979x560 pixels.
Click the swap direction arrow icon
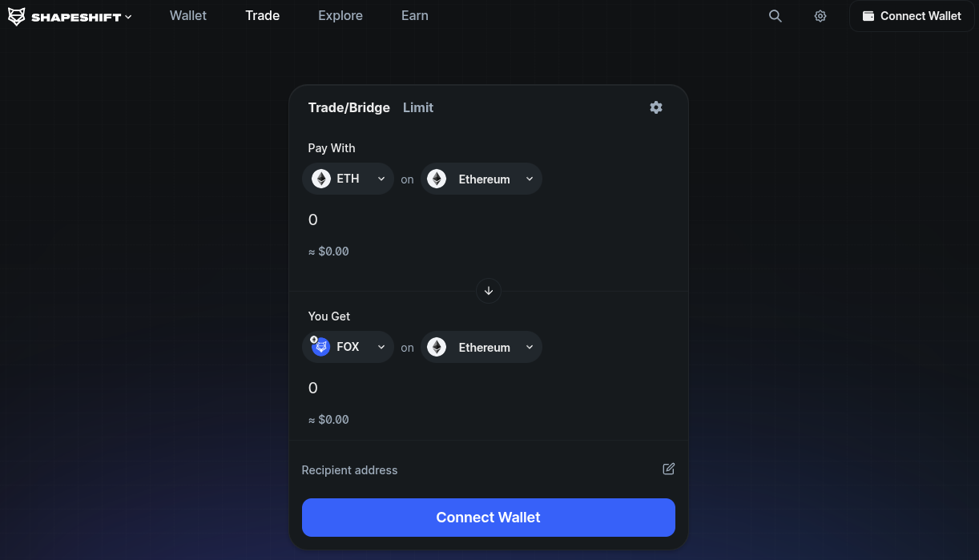point(489,291)
